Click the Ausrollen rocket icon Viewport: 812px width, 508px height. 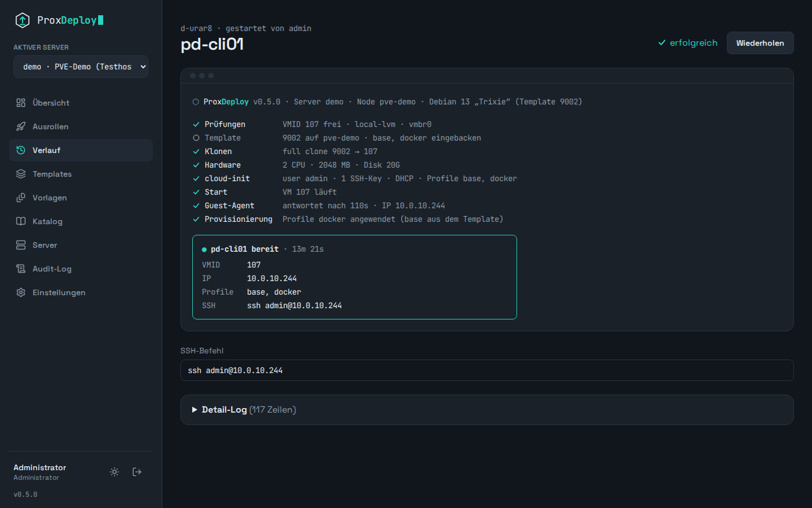coord(21,126)
